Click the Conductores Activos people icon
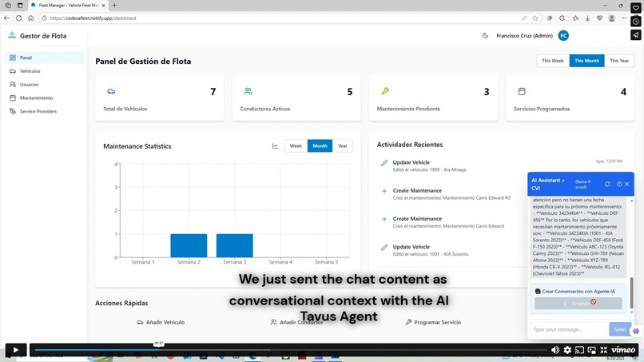The width and height of the screenshot is (644, 362). pos(248,91)
